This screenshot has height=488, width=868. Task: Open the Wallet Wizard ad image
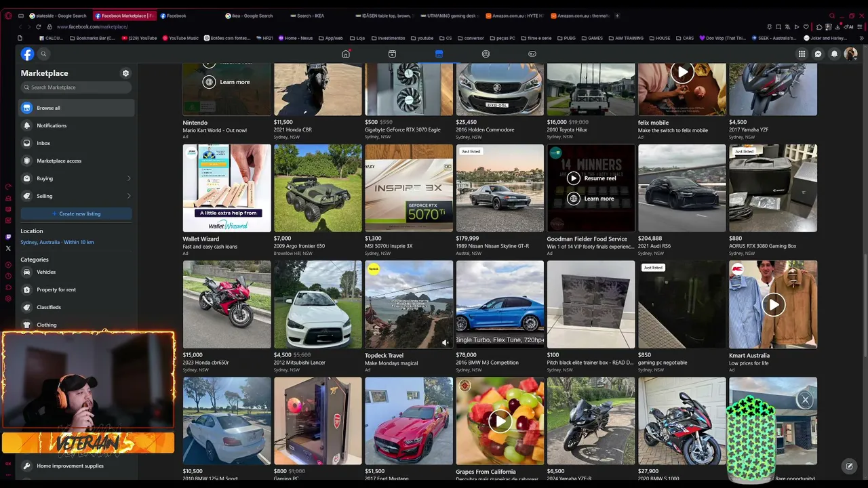pos(226,188)
